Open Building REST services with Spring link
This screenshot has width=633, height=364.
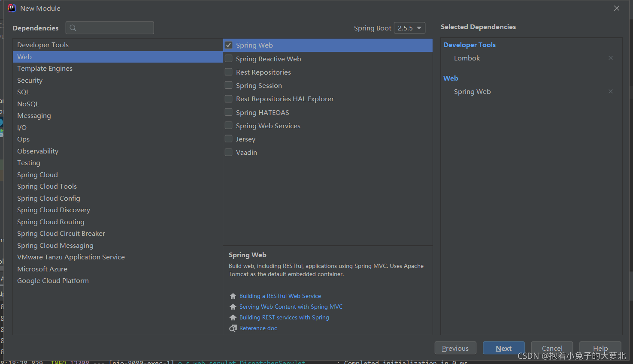pyautogui.click(x=284, y=317)
